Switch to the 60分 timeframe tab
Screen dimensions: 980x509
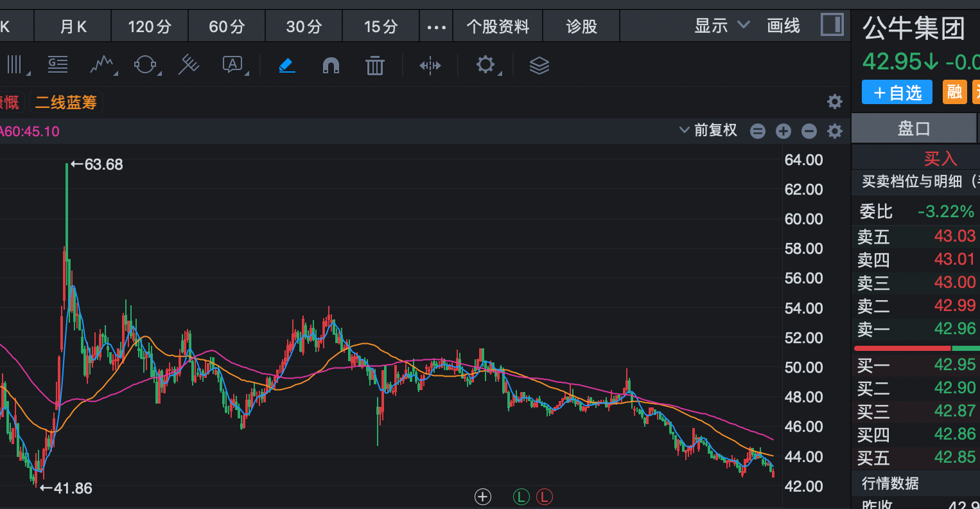(227, 27)
